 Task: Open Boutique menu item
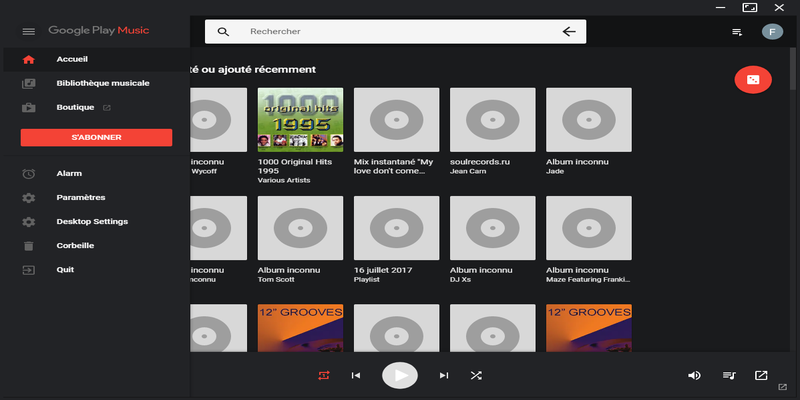pyautogui.click(x=96, y=108)
